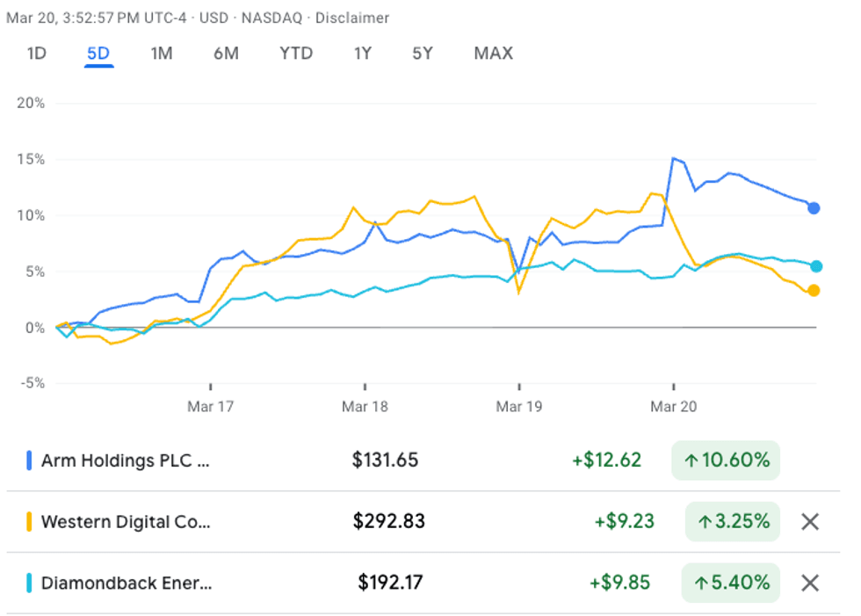The width and height of the screenshot is (861, 616).
Task: Click Arm Holdings blue endpoint dot
Action: point(814,208)
